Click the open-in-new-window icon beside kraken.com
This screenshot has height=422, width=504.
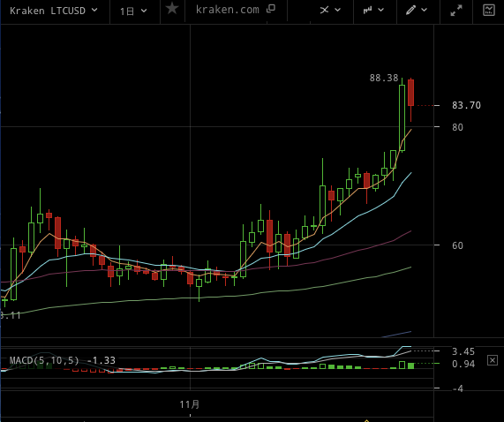(x=271, y=9)
